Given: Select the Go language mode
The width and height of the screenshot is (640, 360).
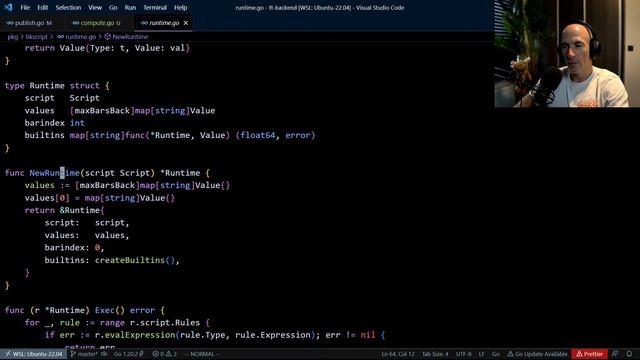Looking at the screenshot, I should pyautogui.click(x=496, y=354).
